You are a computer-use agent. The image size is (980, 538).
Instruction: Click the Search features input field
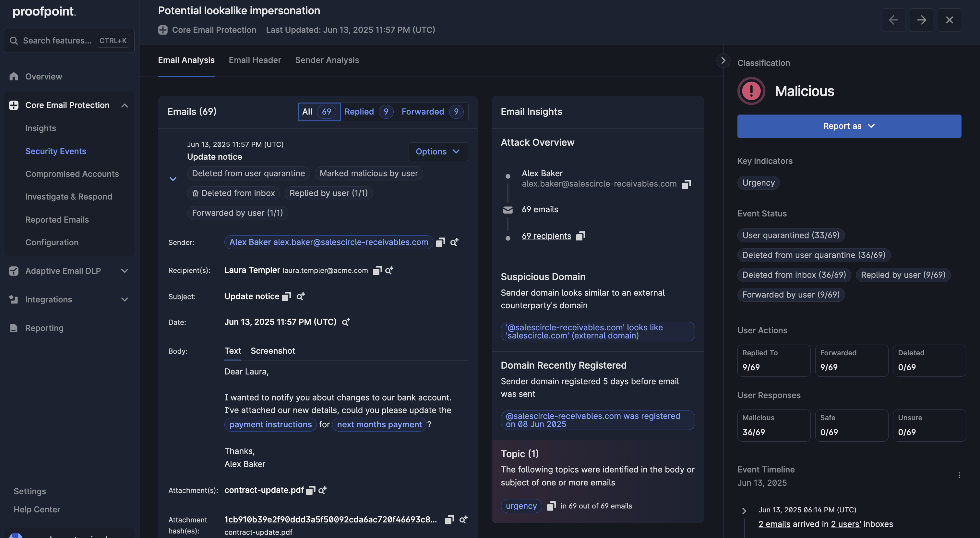pyautogui.click(x=57, y=41)
